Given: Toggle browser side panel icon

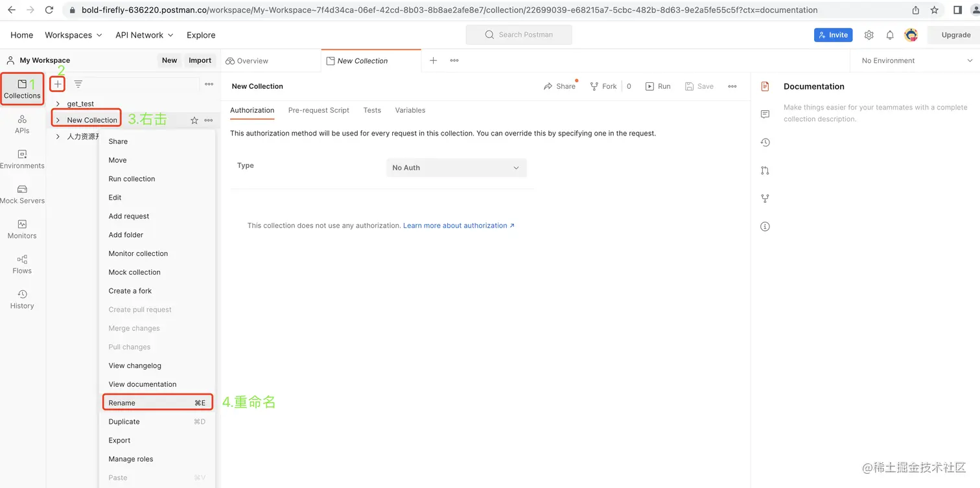Looking at the screenshot, I should pyautogui.click(x=957, y=10).
